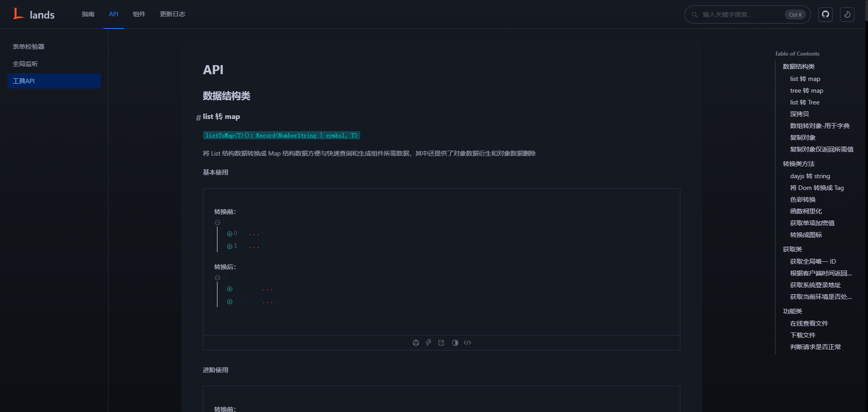Open demo in CodeSandbox cube icon
868x412 pixels.
(x=416, y=343)
